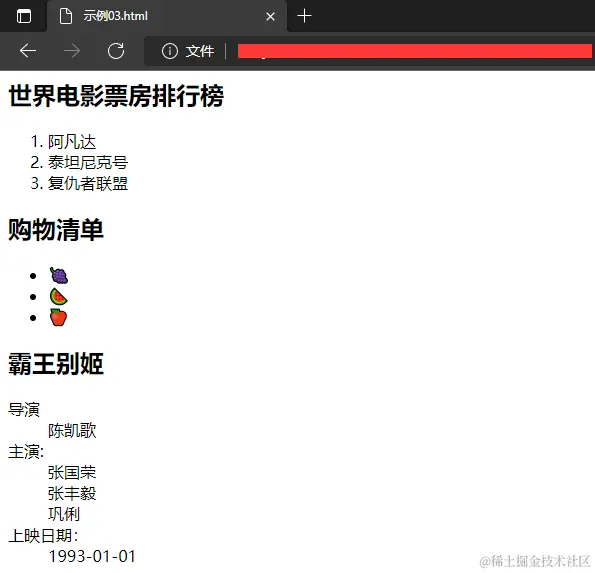Click the name 张丰毅

point(72,494)
